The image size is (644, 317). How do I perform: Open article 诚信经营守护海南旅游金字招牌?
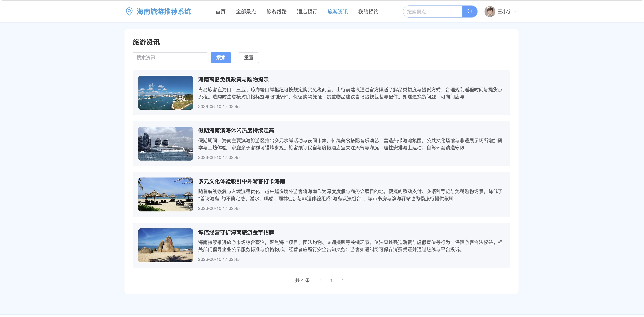[x=236, y=232]
